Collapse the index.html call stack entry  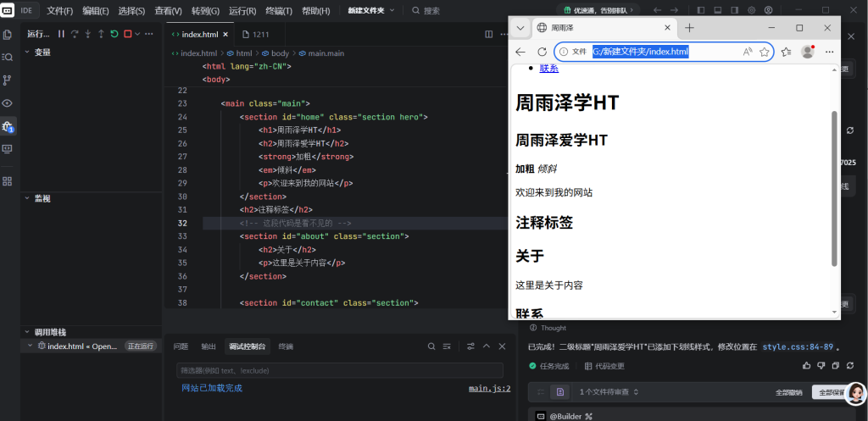coord(31,346)
